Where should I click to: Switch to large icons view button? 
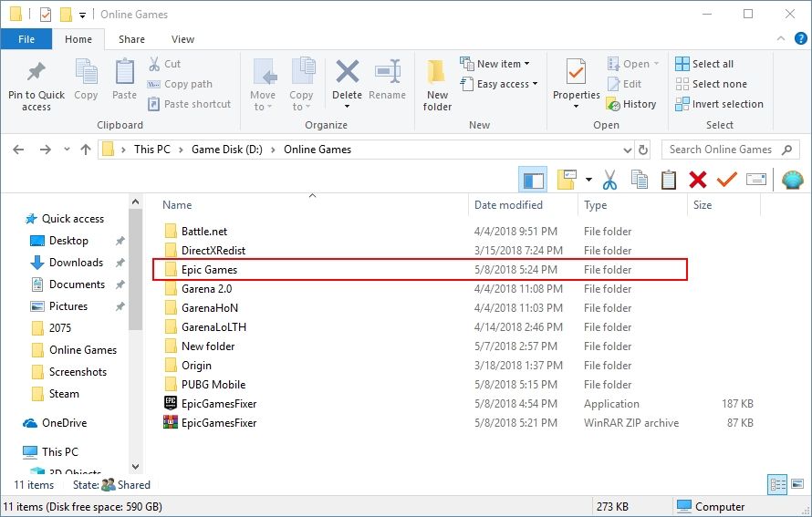pos(797,484)
